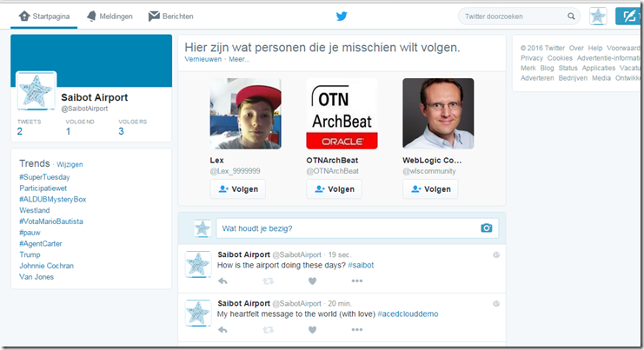Click Cookies footer link
The height and width of the screenshot is (350, 644).
[x=560, y=58]
